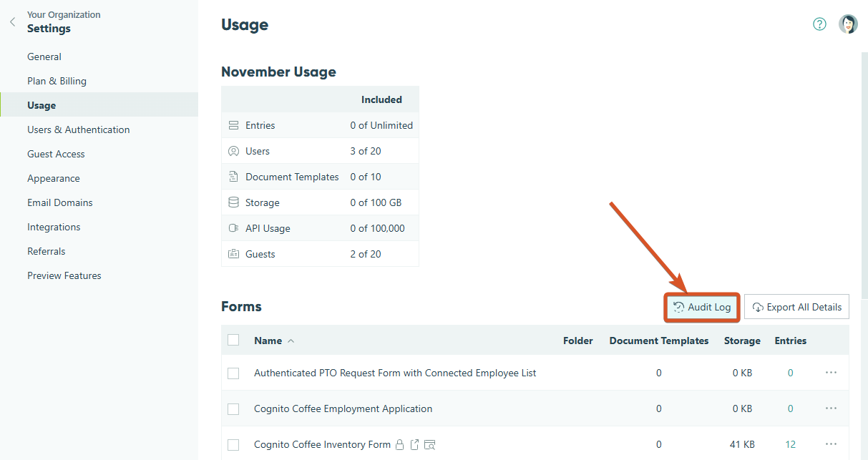Click the Export All Details button
This screenshot has height=460, width=868.
(796, 306)
